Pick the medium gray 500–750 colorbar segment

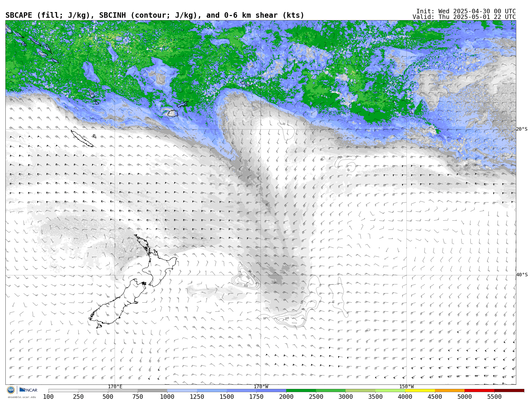coord(123,391)
